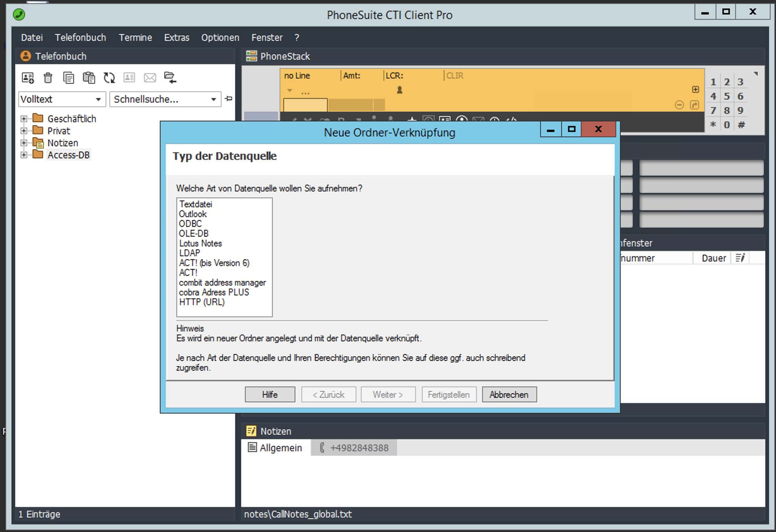
Task: Switch to the +4982848388 notes tab
Action: (354, 448)
